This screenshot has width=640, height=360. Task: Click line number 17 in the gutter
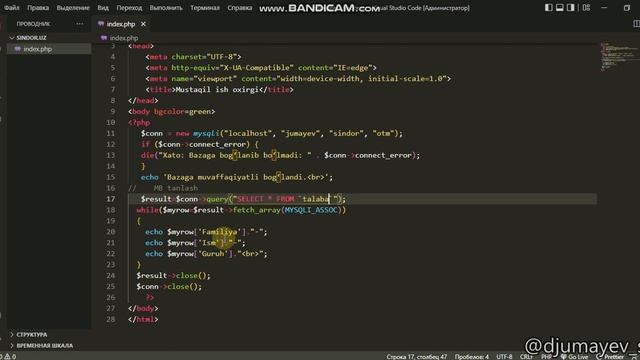tap(111, 199)
